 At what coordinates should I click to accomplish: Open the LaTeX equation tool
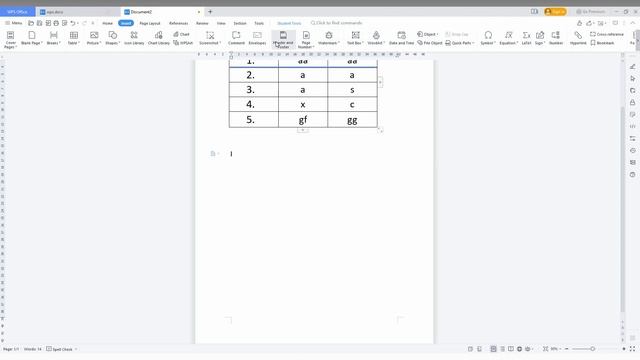click(x=527, y=38)
